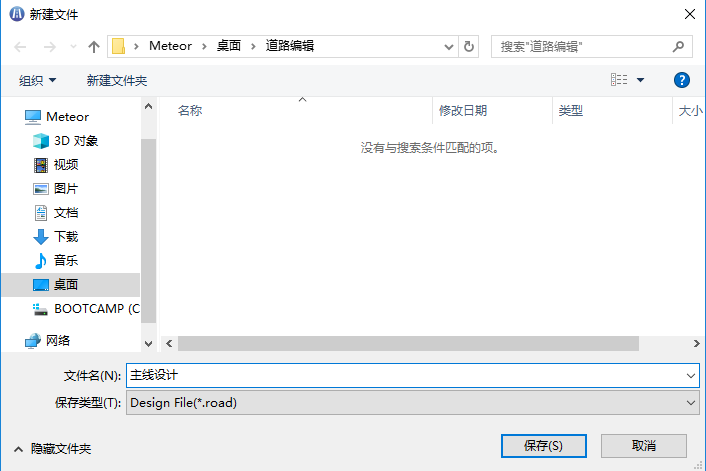The image size is (706, 471).
Task: Open 下载 folder in navigation pane
Action: [56, 236]
